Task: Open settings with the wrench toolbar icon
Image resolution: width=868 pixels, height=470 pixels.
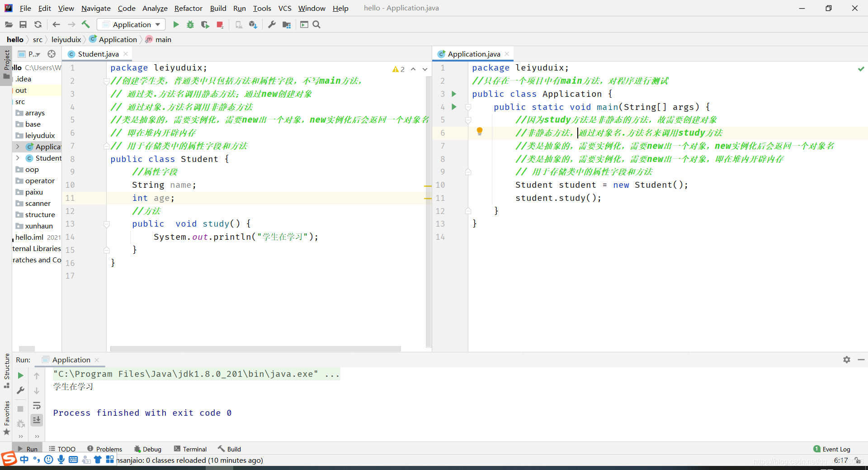Action: 272,25
